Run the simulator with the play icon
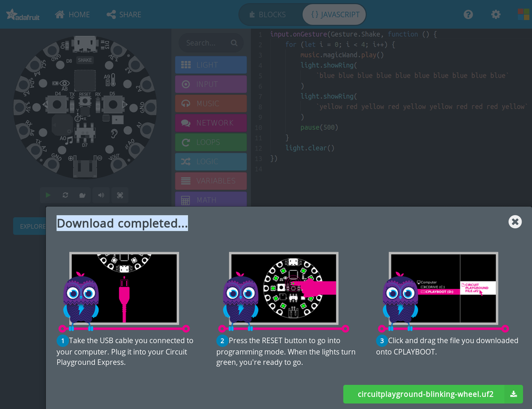The width and height of the screenshot is (532, 409). pyautogui.click(x=47, y=195)
